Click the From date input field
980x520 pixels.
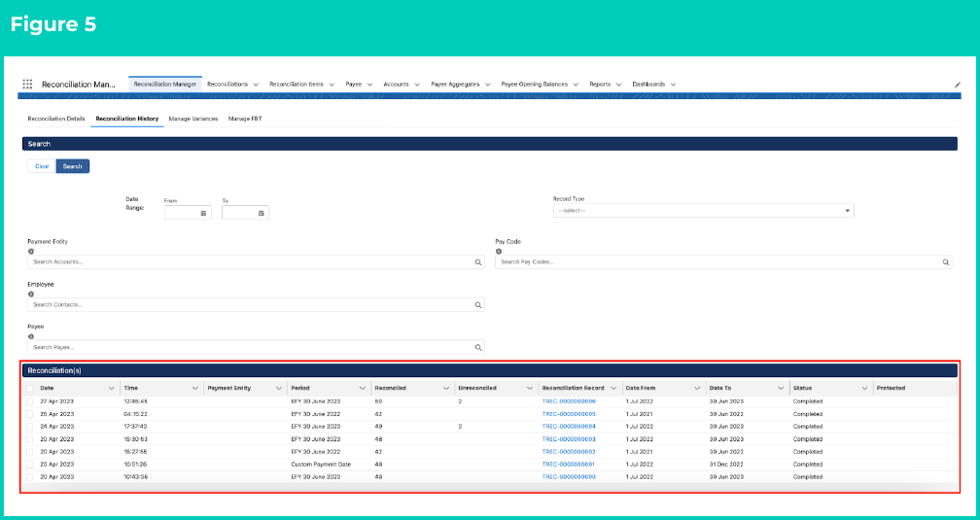188,213
